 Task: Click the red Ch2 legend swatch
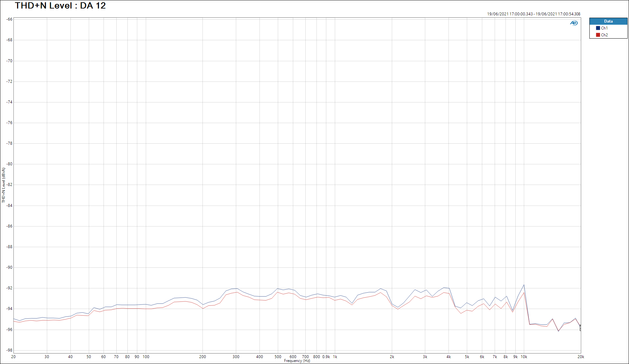point(598,35)
